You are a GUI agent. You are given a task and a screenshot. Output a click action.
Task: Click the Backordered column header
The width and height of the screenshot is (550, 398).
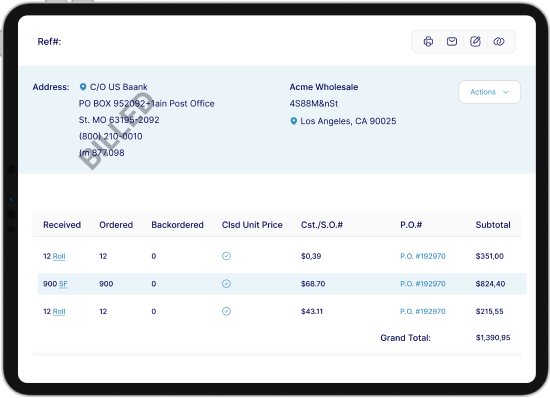[177, 225]
